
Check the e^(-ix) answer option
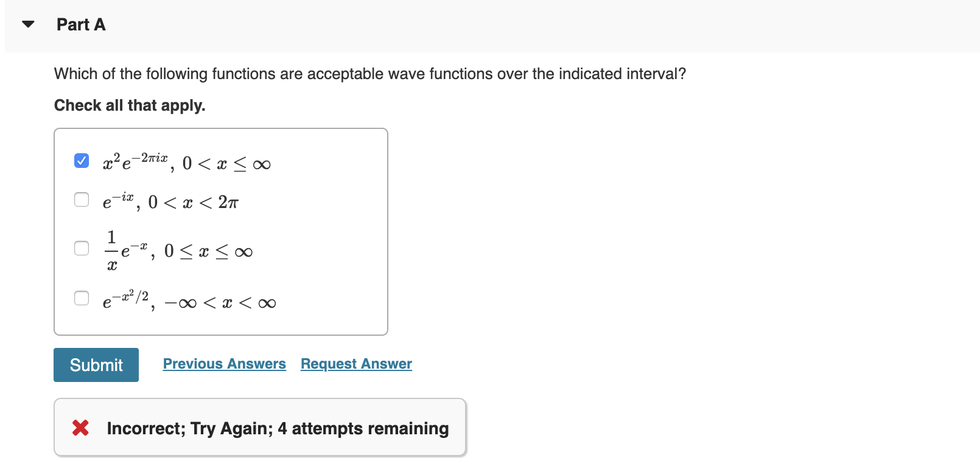(81, 200)
